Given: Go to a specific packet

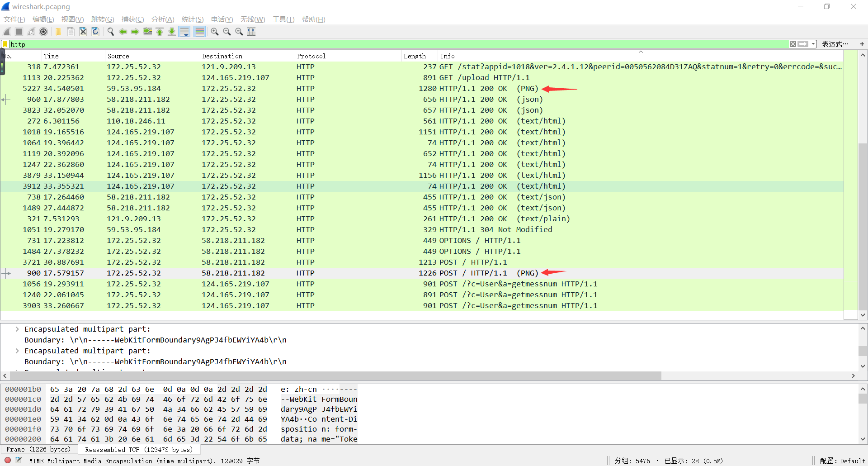Looking at the screenshot, I should 147,32.
